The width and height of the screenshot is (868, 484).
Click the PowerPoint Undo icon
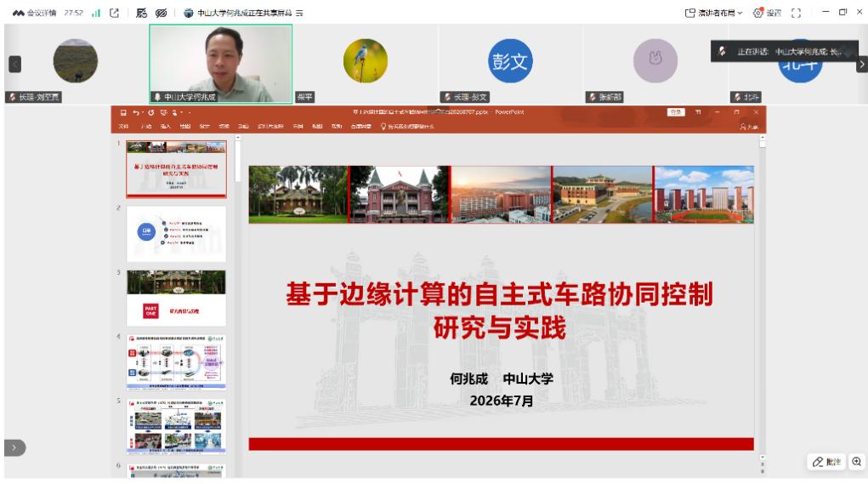pos(136,112)
